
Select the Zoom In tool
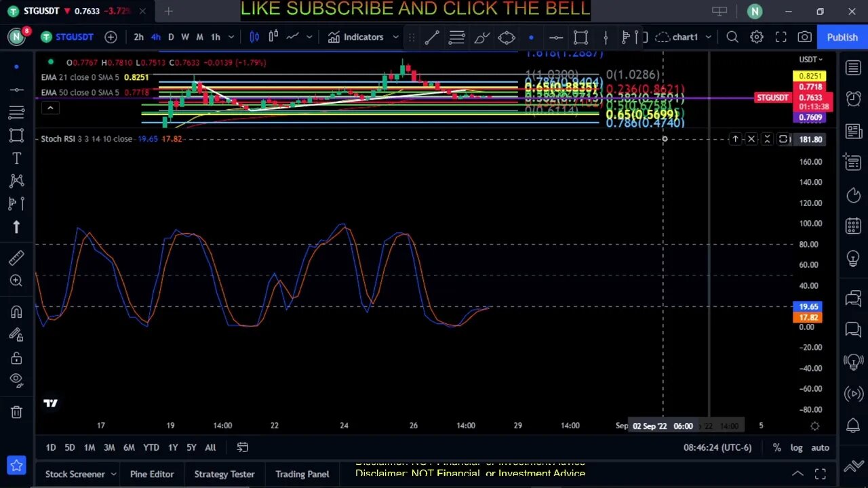tap(16, 280)
